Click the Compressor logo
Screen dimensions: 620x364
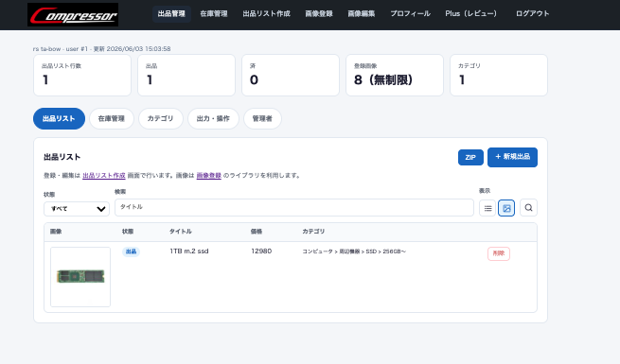(x=73, y=14)
